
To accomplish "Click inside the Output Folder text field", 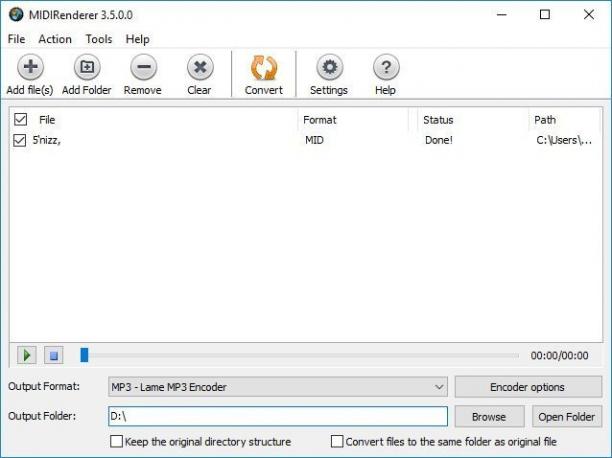I will 278,416.
